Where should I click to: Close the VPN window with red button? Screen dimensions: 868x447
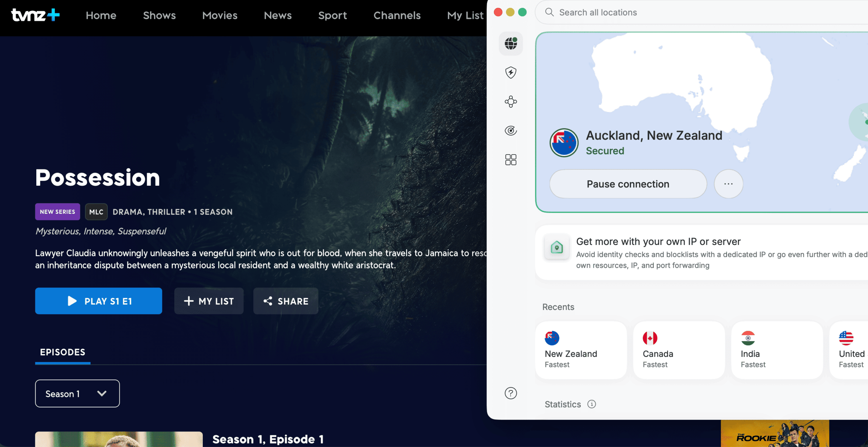coord(498,12)
